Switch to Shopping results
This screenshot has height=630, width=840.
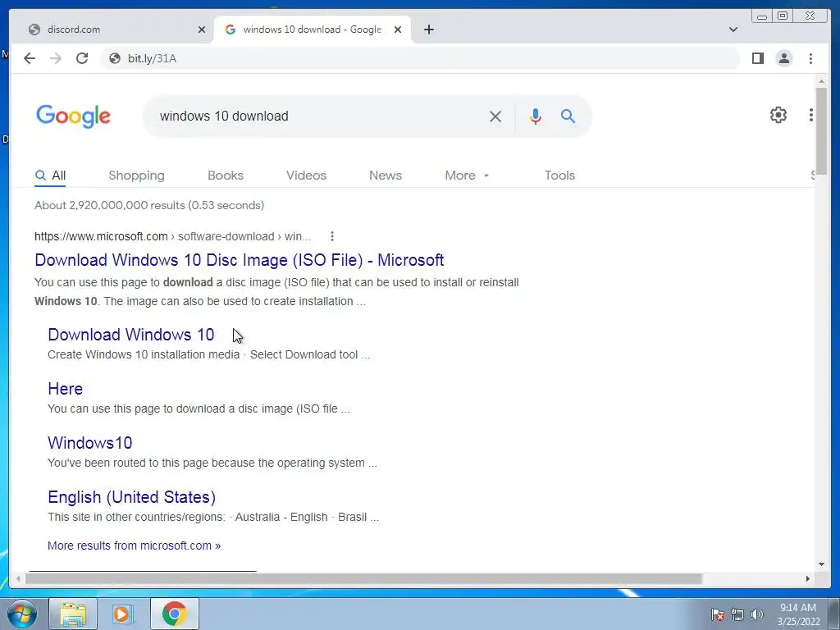coord(137,176)
